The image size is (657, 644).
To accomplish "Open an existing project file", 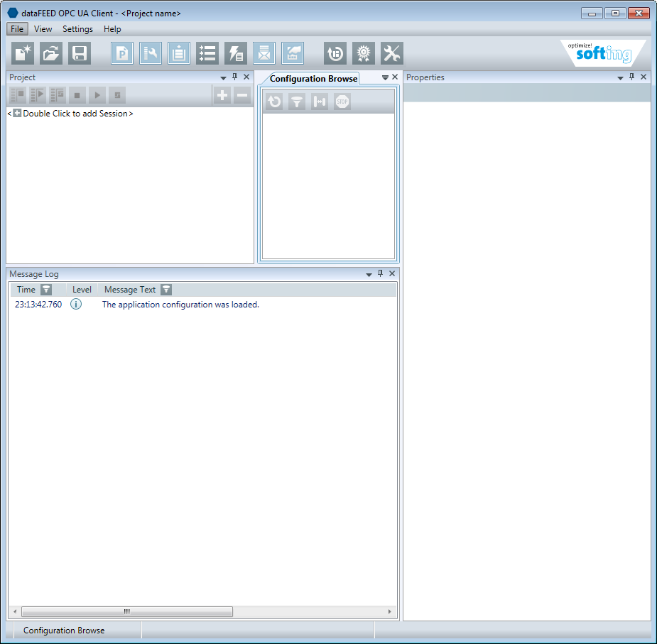I will [51, 53].
